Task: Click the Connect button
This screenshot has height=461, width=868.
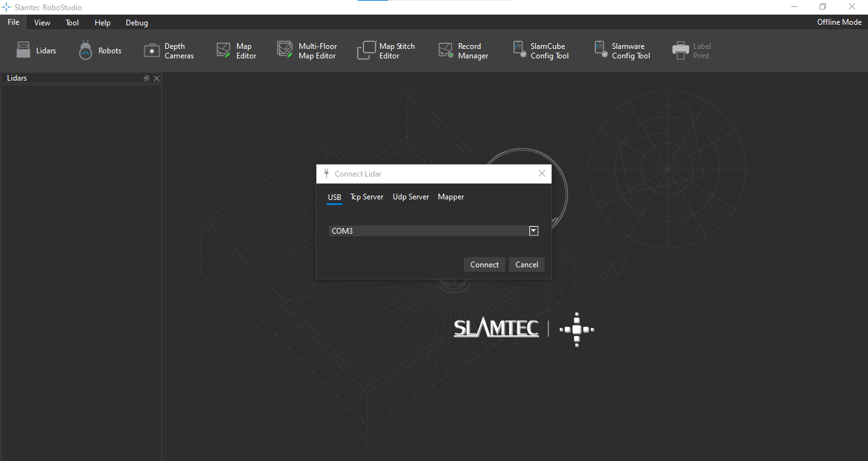Action: [485, 265]
